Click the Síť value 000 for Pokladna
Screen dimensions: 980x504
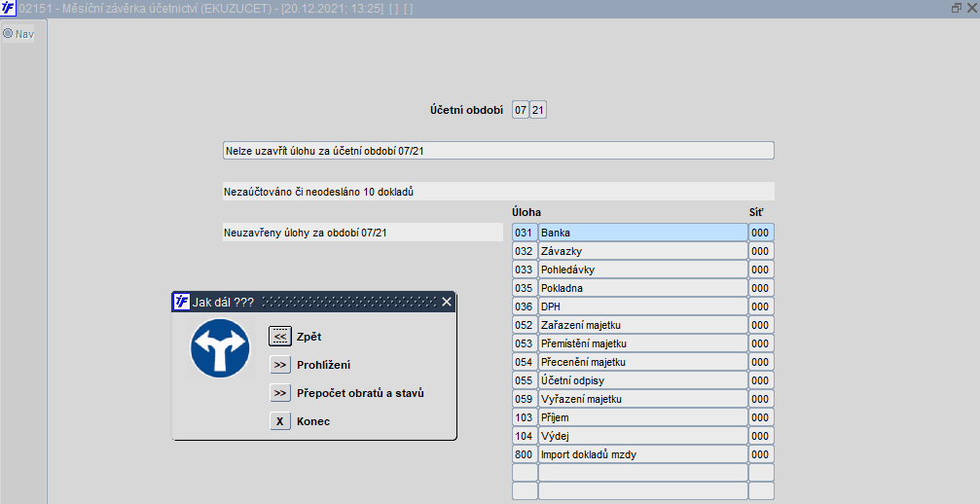(x=761, y=288)
